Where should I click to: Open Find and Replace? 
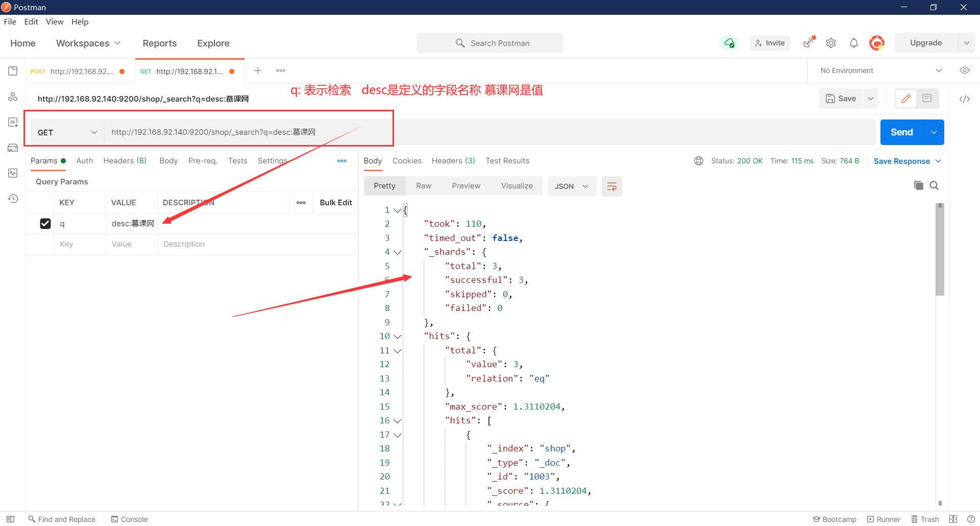pyautogui.click(x=61, y=519)
